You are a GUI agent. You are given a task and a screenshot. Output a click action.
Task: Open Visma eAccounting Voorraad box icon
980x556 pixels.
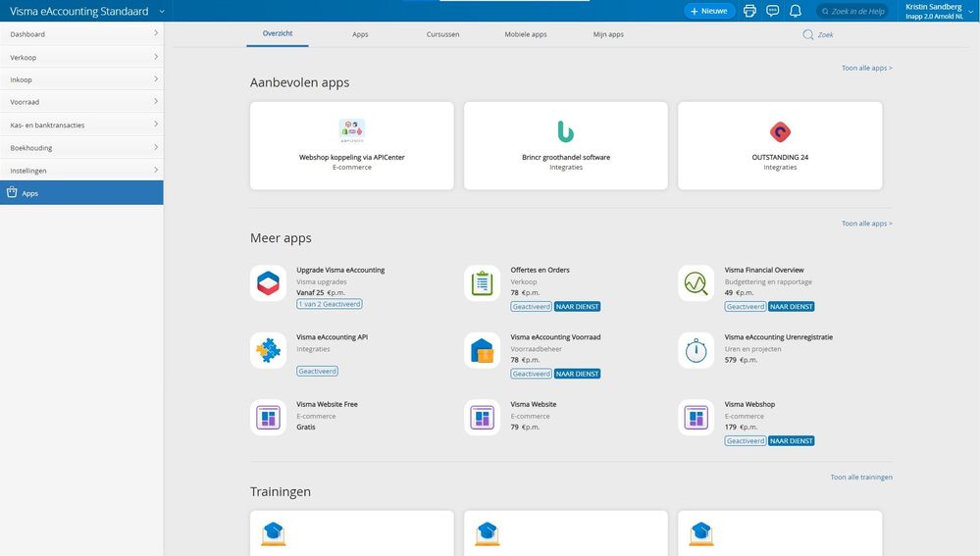tap(482, 350)
